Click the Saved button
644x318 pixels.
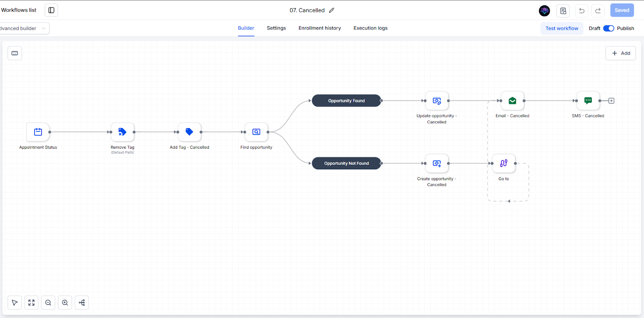(622, 10)
